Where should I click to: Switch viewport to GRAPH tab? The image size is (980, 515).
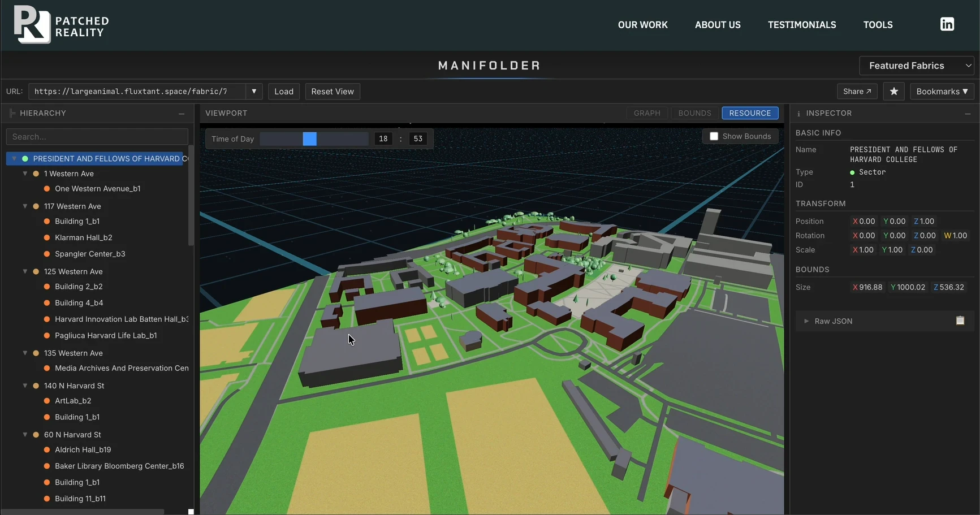tap(647, 113)
